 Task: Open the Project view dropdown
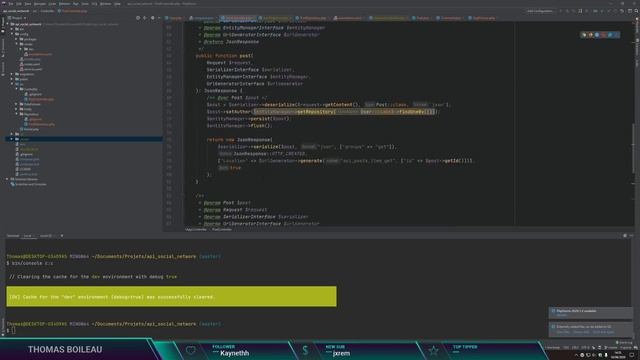18,18
